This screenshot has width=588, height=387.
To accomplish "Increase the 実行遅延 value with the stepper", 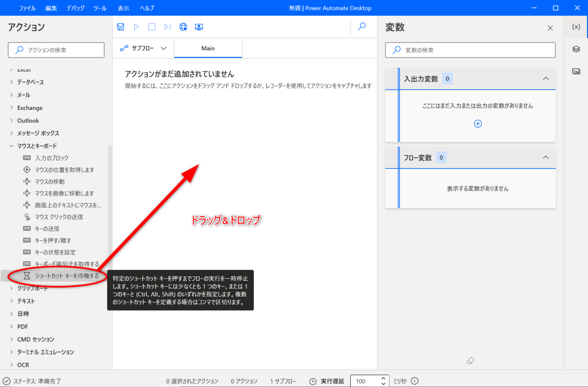I will [x=384, y=378].
